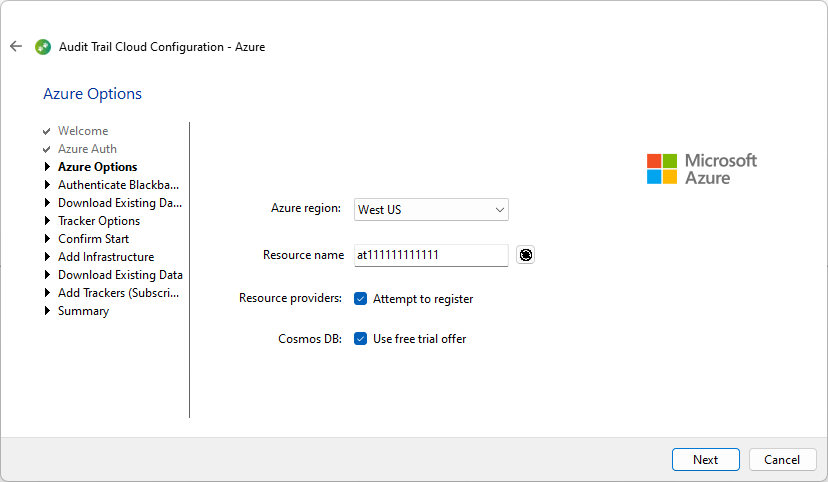Screen dimensions: 828x482
Task: Click the Resource name text field
Action: coord(431,255)
